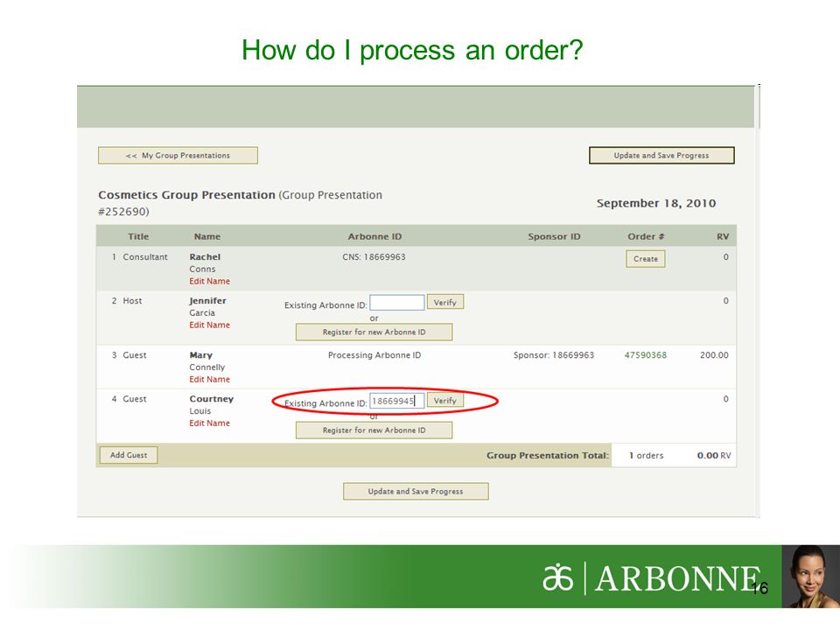Click the Title column header
The image size is (840, 630).
coord(138,236)
